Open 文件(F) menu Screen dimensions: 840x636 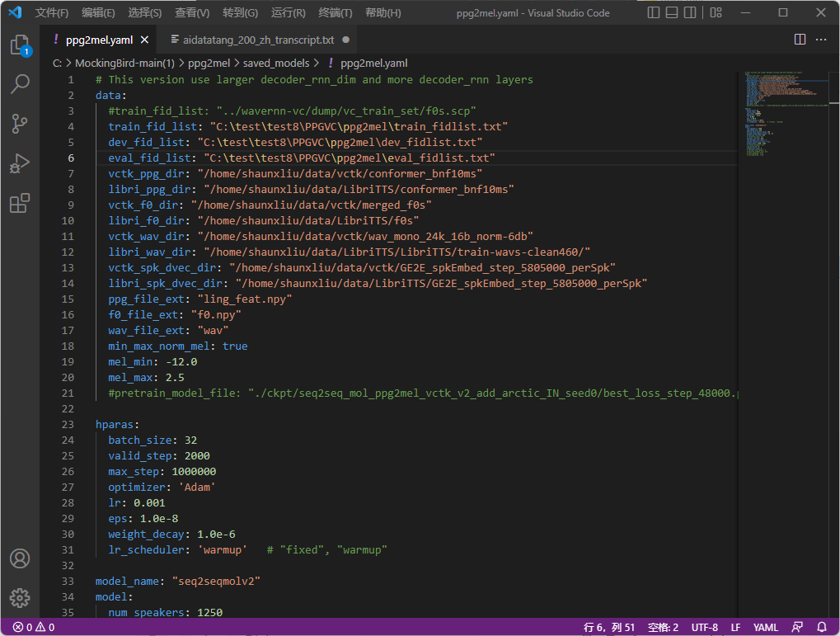[52, 13]
